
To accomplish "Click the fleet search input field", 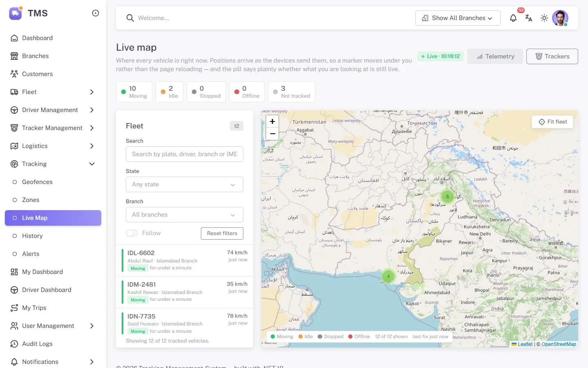I will tap(185, 154).
